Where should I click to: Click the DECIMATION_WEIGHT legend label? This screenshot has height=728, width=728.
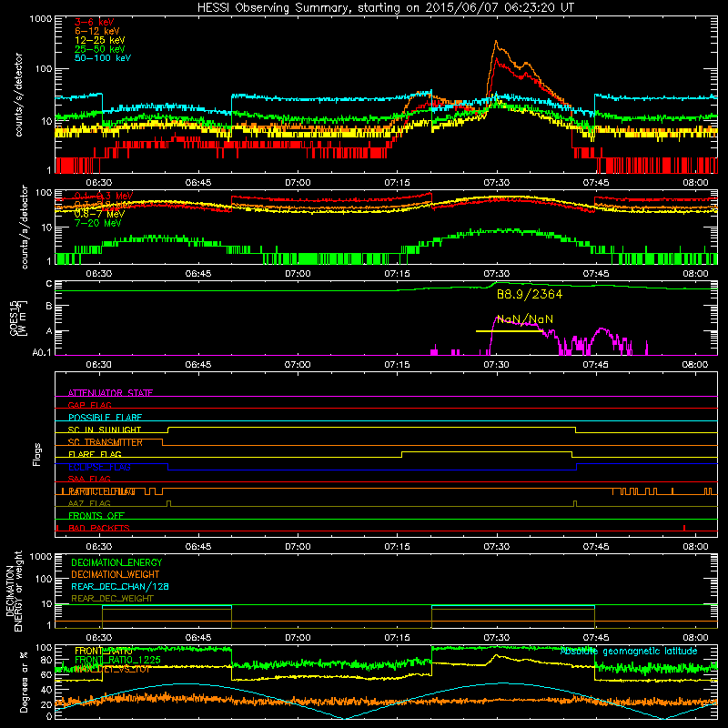tap(116, 574)
